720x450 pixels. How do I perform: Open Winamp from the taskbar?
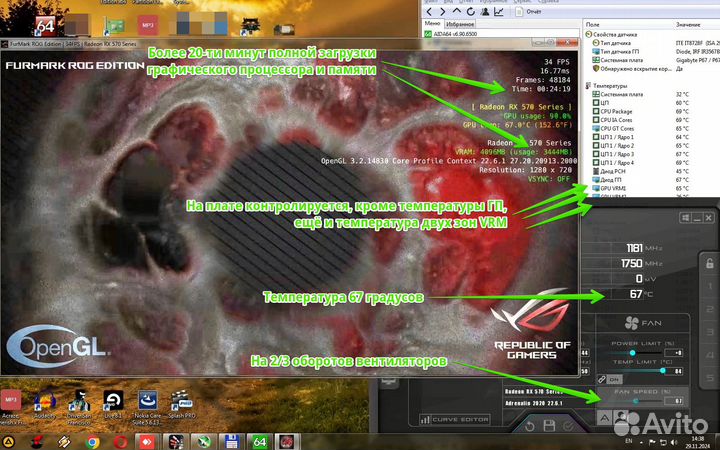click(x=64, y=442)
